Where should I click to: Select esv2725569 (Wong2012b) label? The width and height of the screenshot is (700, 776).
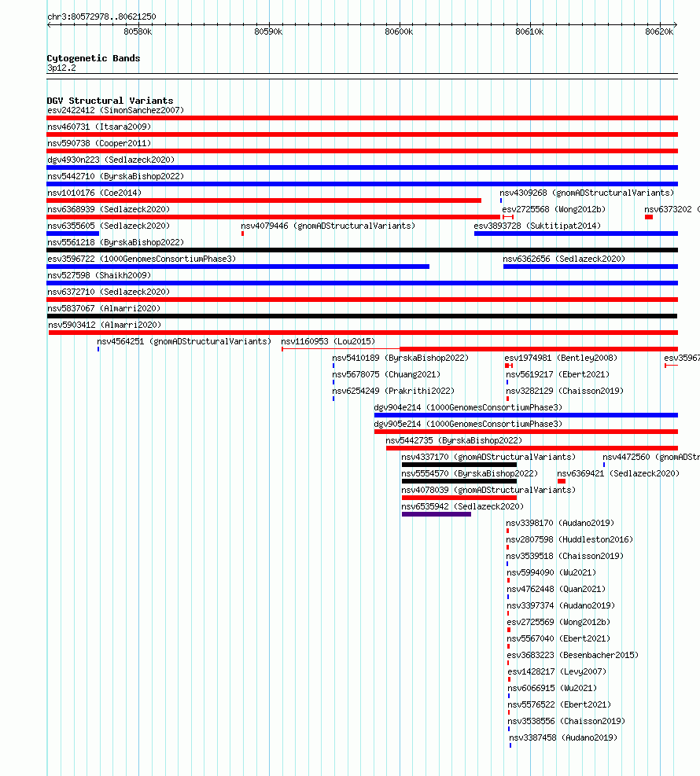pos(558,622)
